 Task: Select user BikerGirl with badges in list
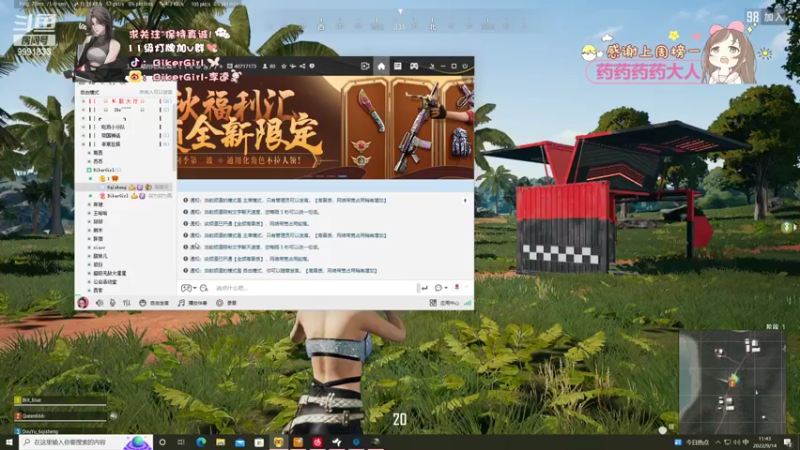click(x=118, y=196)
